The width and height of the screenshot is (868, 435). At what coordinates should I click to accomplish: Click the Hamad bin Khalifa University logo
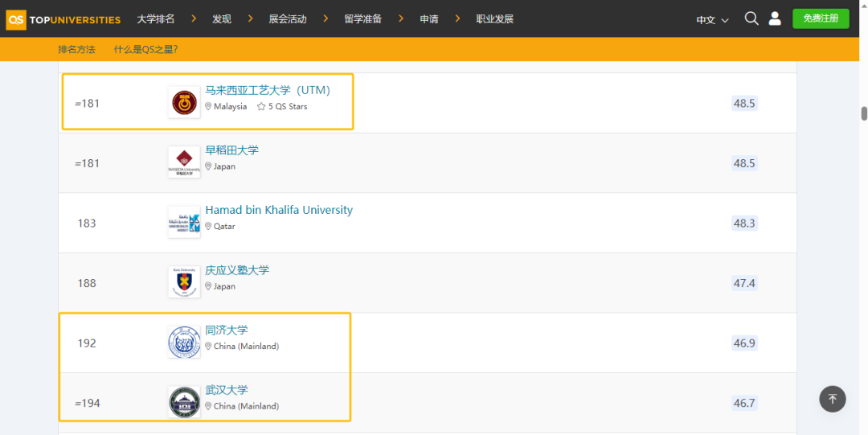point(184,223)
